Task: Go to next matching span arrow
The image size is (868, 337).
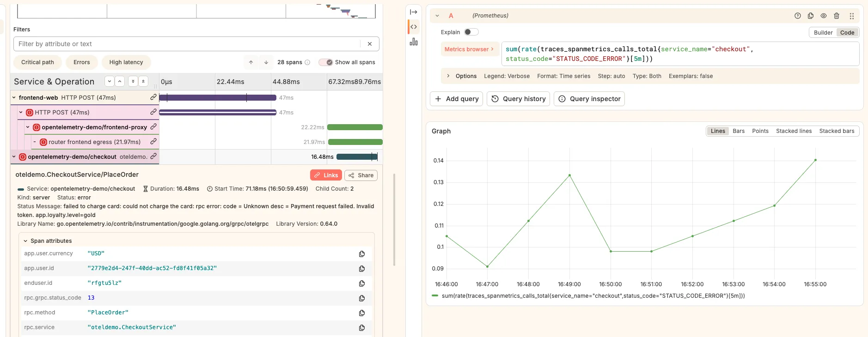Action: tap(266, 62)
